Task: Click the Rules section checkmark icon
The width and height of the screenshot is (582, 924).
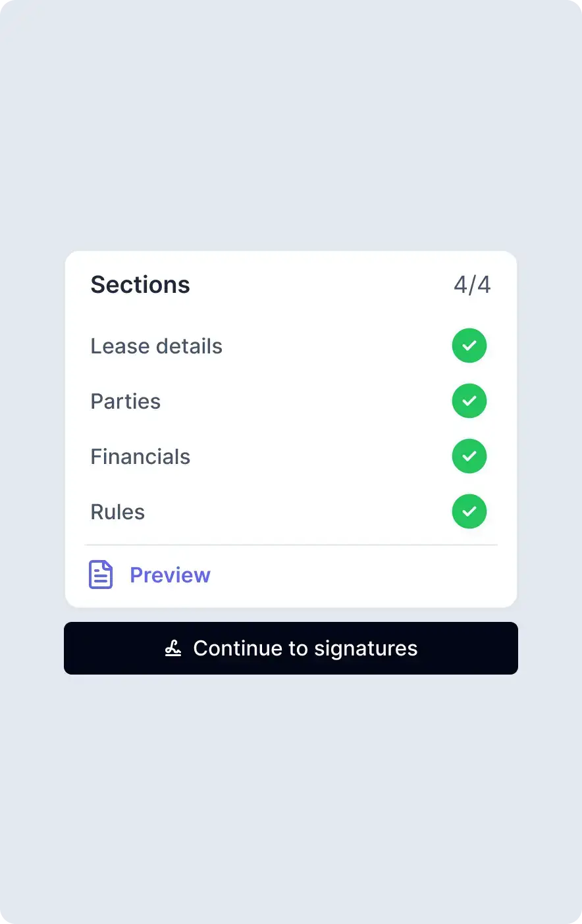Action: click(469, 511)
